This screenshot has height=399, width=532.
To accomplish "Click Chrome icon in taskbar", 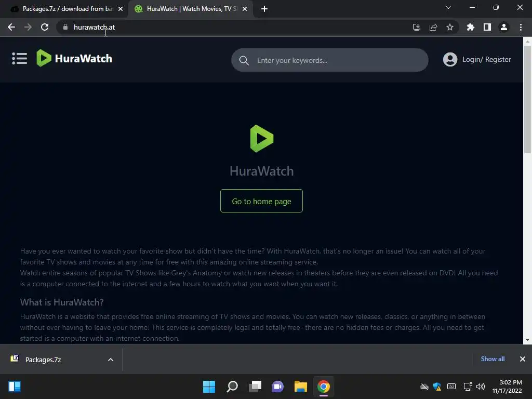I will [324, 387].
